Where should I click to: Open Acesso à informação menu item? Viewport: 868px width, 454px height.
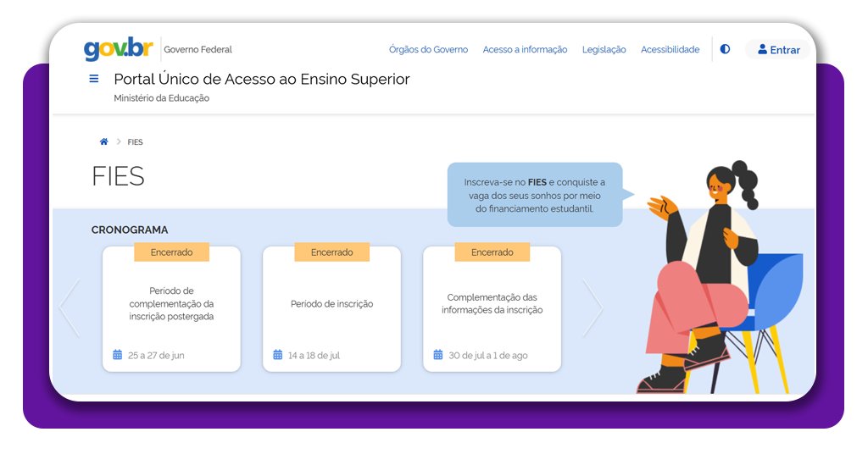coord(525,50)
